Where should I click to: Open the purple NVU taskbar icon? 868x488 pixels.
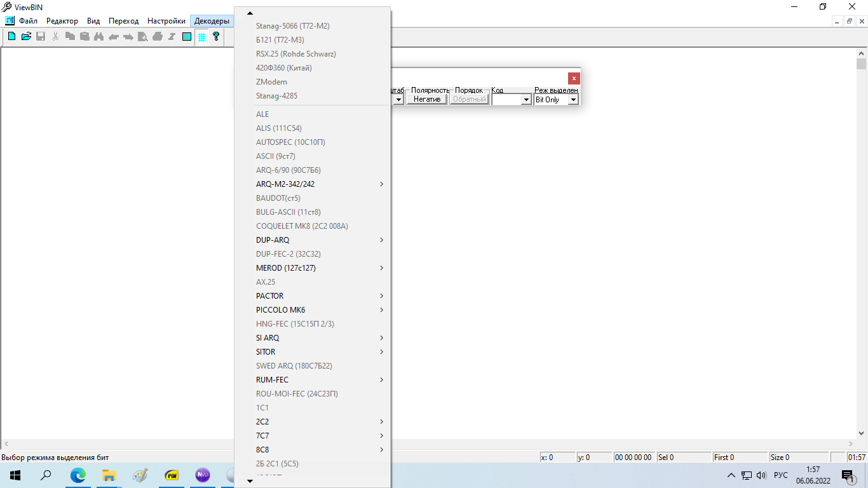point(203,475)
